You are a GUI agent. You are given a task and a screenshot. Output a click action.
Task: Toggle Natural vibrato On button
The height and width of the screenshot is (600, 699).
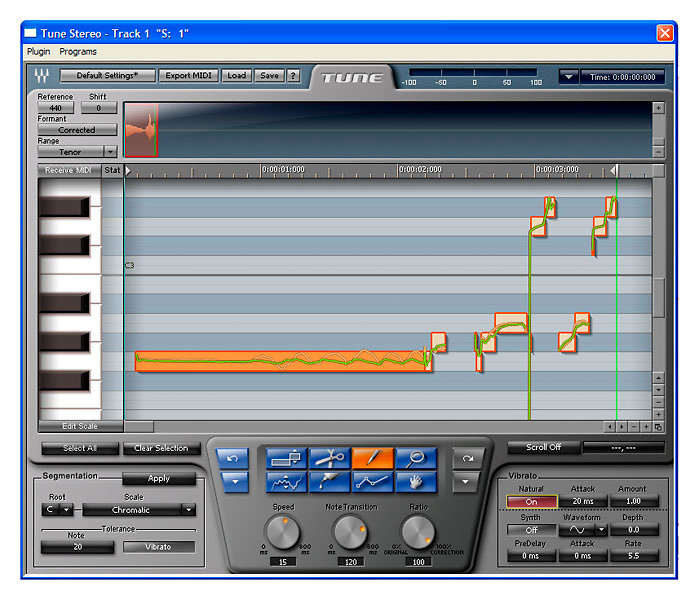tap(531, 501)
